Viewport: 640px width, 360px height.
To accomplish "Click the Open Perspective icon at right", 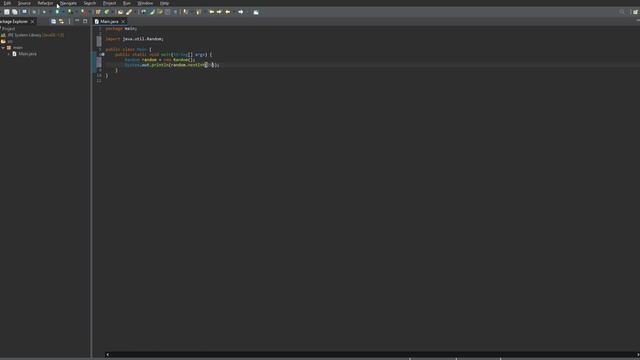I will click(x=636, y=12).
